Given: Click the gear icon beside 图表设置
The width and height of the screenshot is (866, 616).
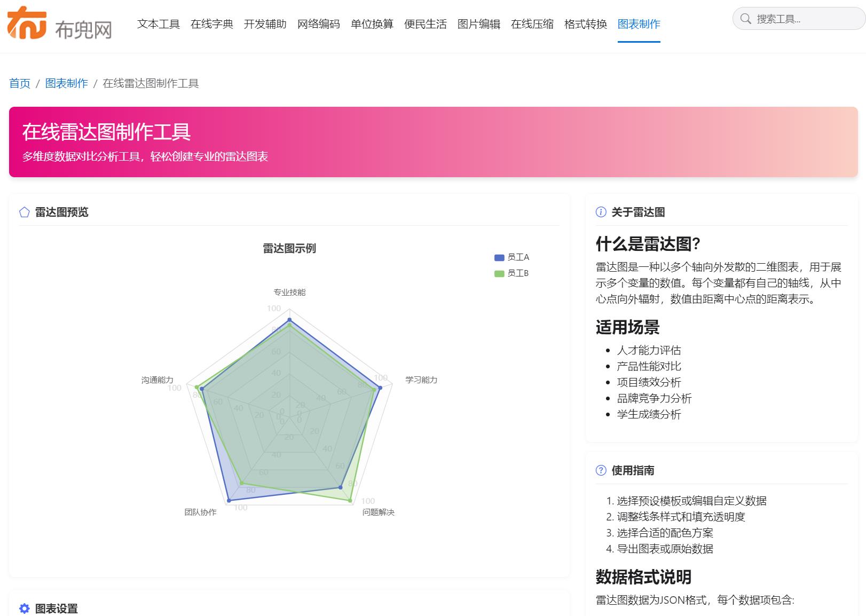Looking at the screenshot, I should pyautogui.click(x=24, y=609).
